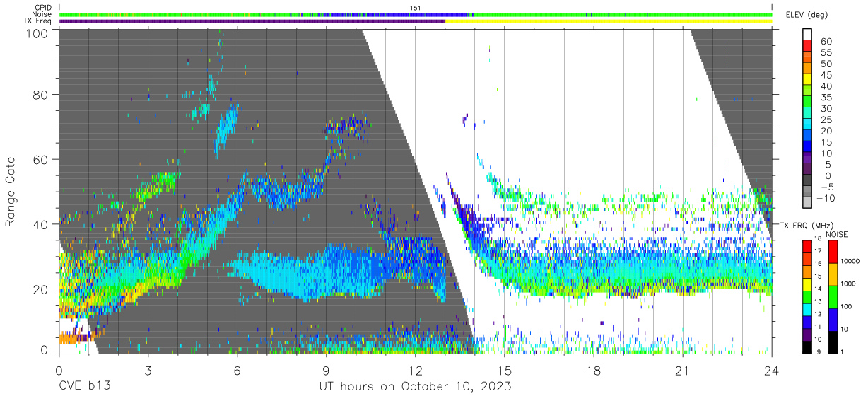Select the black bottom segment of the TX FRQ colorbar
Image resolution: width=868 pixels, height=401 pixels.
[x=809, y=347]
